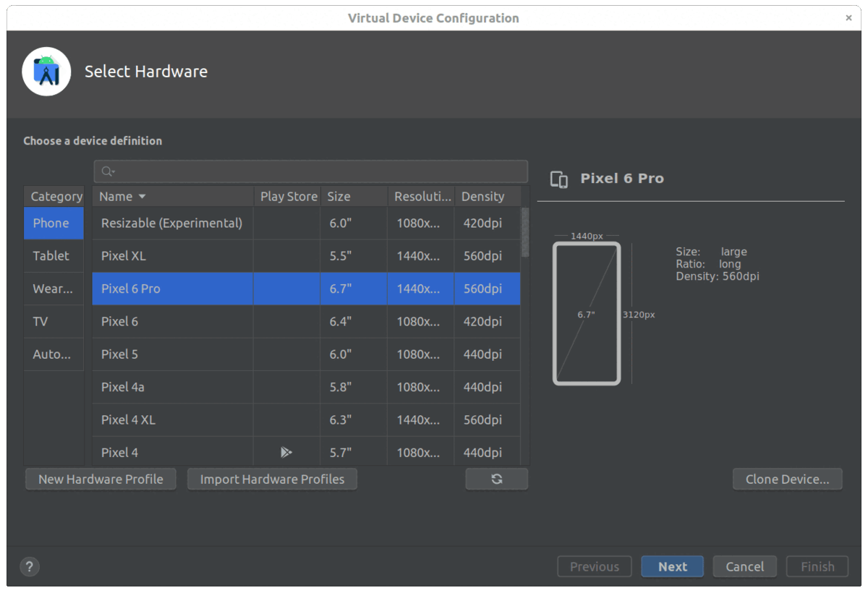Viewport: 868px width, 593px height.
Task: Select the Pixel 4 XL device row
Action: click(307, 420)
